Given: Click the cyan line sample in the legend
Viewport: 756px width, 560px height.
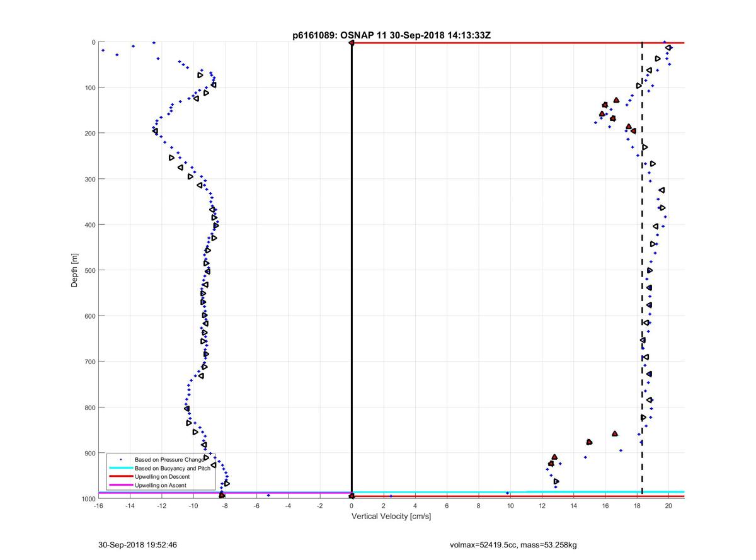Looking at the screenshot, I should (120, 469).
